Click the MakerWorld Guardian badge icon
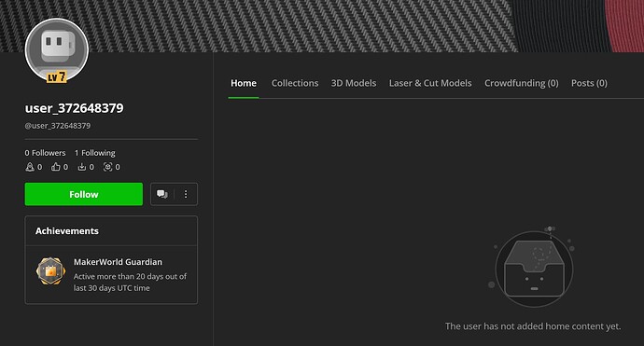The height and width of the screenshot is (346, 644). point(50,271)
